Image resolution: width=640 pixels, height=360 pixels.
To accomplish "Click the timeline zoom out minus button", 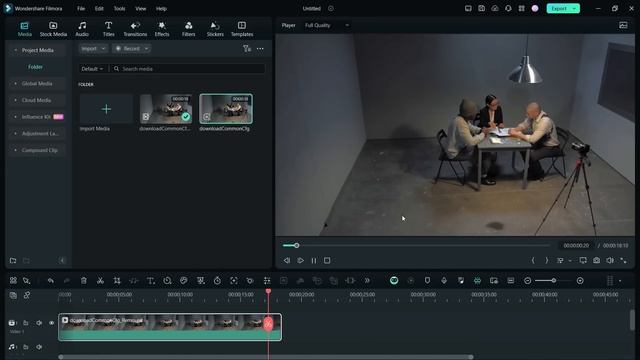I will (x=527, y=281).
